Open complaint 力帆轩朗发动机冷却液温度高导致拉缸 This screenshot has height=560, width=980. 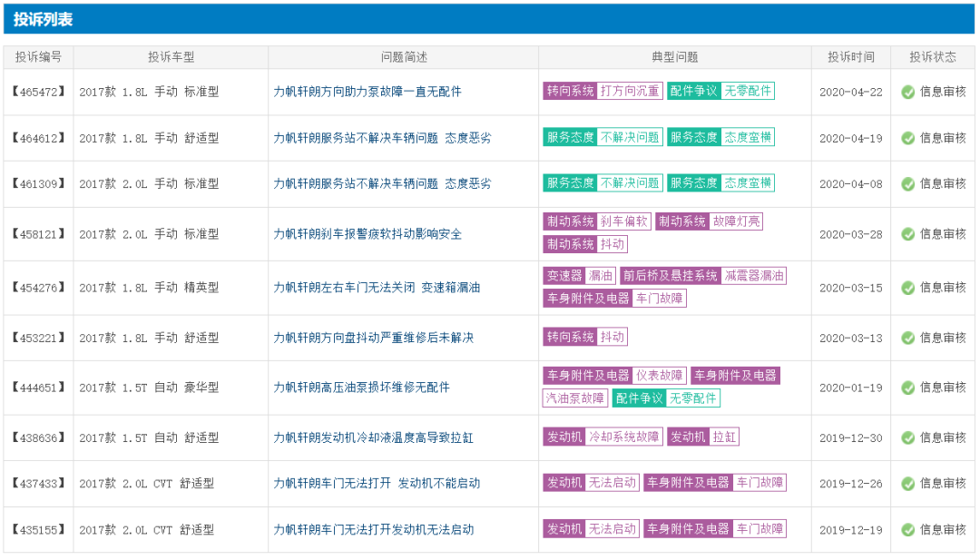(x=373, y=437)
